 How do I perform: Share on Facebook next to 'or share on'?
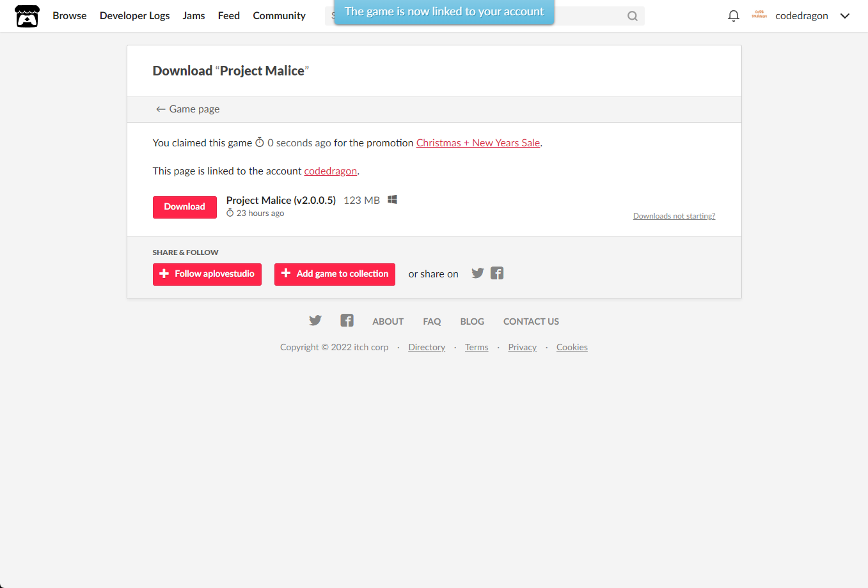(x=497, y=274)
